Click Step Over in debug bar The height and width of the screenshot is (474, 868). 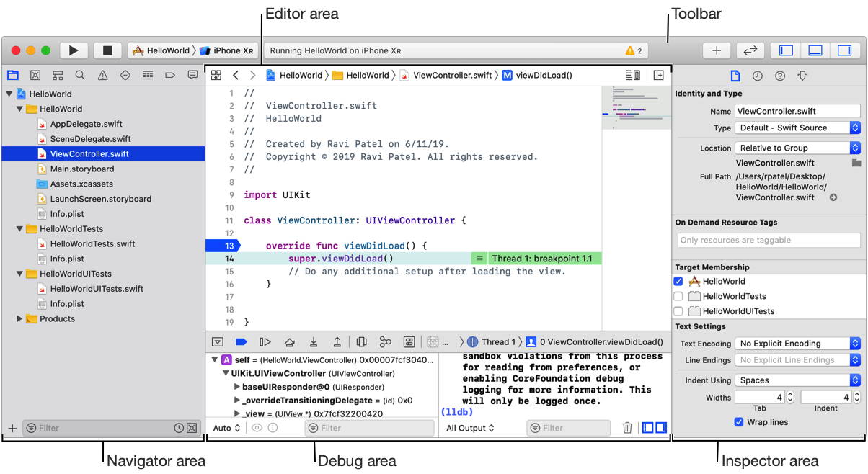tap(289, 342)
